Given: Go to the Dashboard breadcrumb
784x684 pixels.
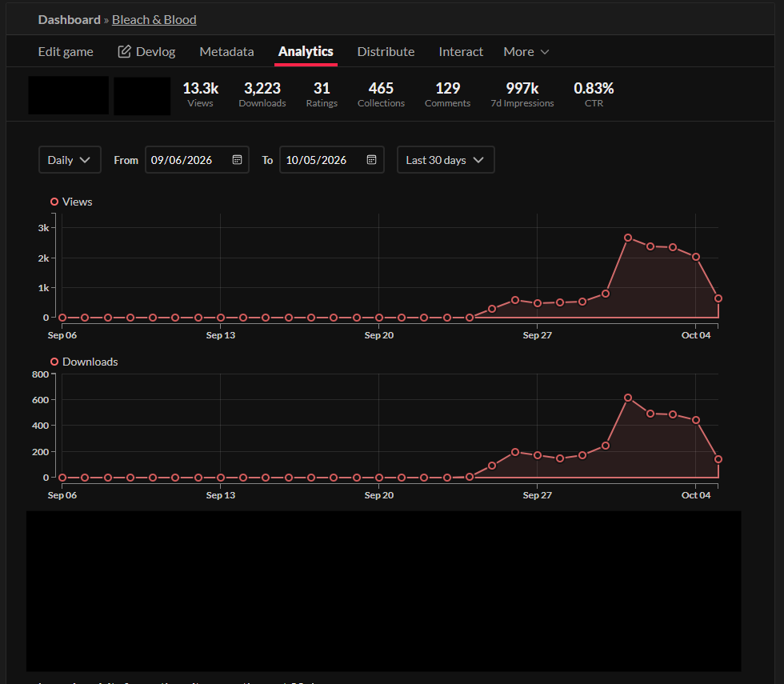Looking at the screenshot, I should pos(70,19).
